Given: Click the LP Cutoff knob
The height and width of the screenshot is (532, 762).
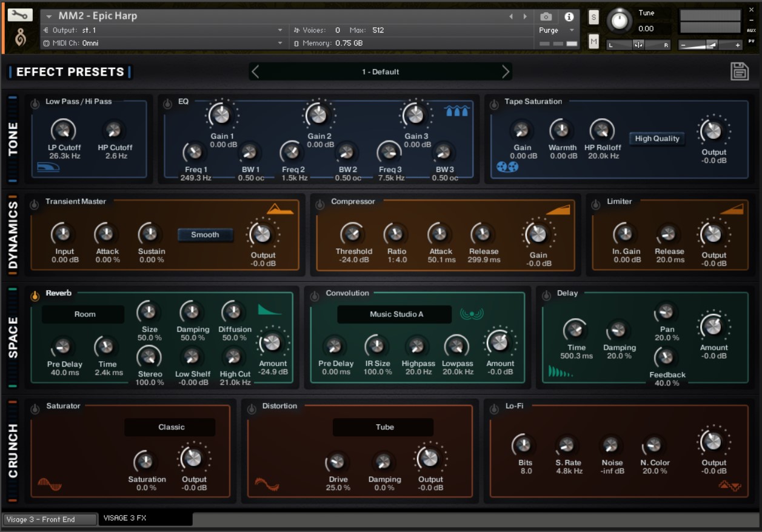Looking at the screenshot, I should [63, 130].
